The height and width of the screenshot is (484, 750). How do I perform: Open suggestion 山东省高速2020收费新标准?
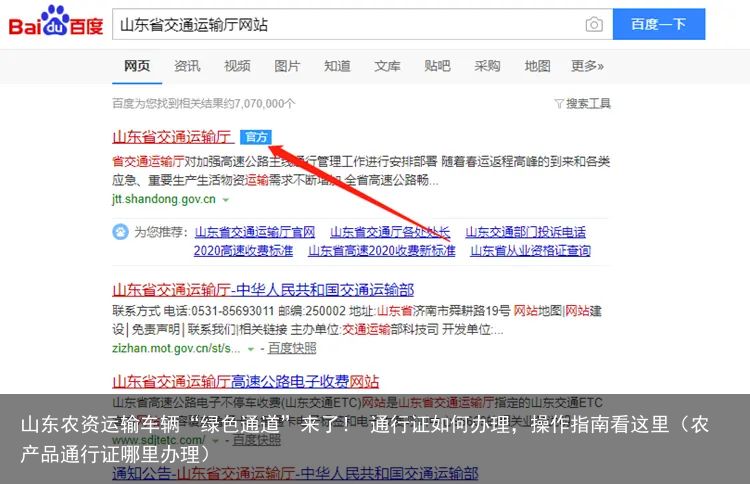(x=382, y=251)
